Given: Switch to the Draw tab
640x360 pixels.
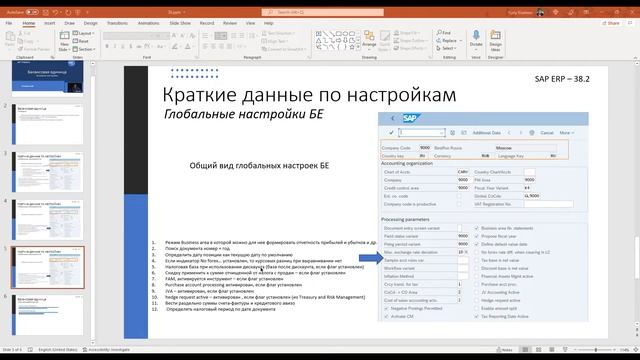Looking at the screenshot, I should 69,23.
